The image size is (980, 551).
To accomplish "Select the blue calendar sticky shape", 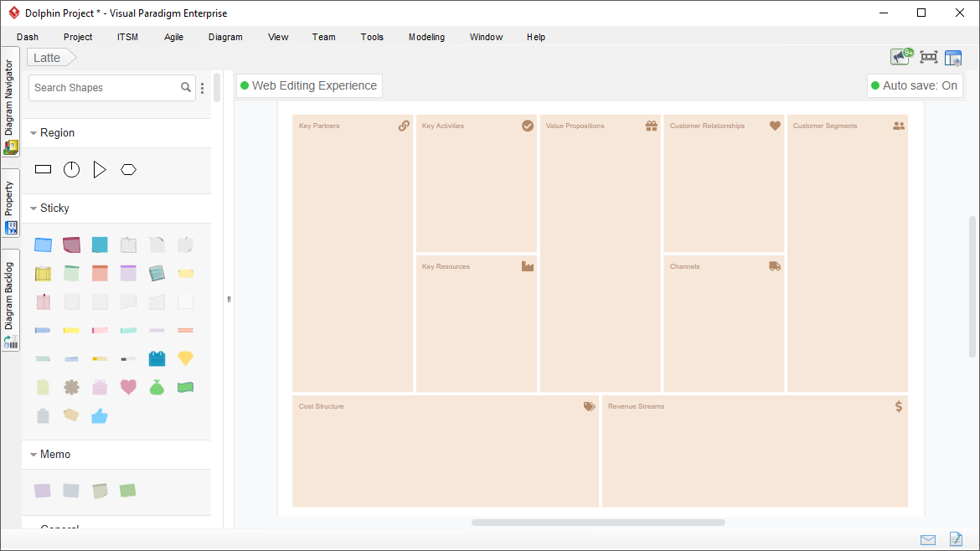I will pyautogui.click(x=157, y=358).
